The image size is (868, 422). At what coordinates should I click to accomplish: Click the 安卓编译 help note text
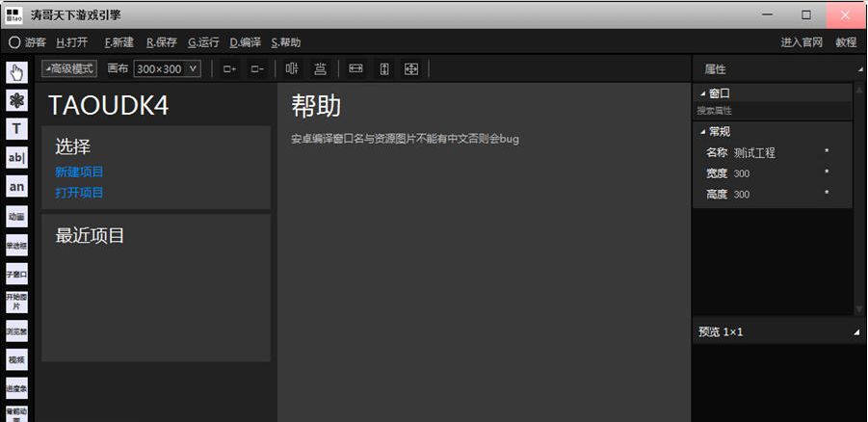point(406,139)
